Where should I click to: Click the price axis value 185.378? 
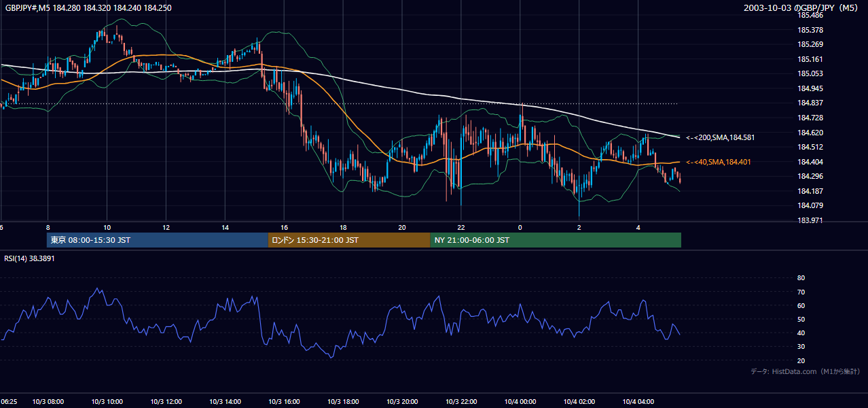(x=810, y=30)
